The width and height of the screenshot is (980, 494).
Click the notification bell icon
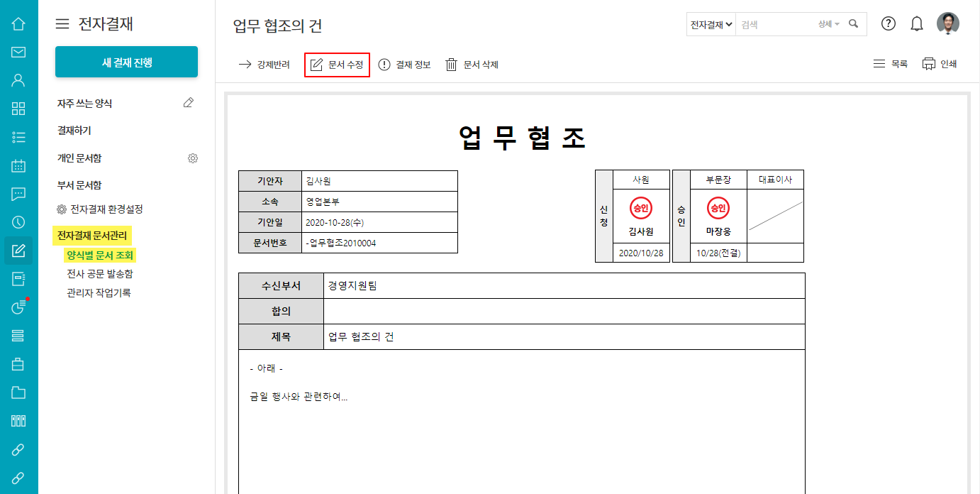pos(917,24)
